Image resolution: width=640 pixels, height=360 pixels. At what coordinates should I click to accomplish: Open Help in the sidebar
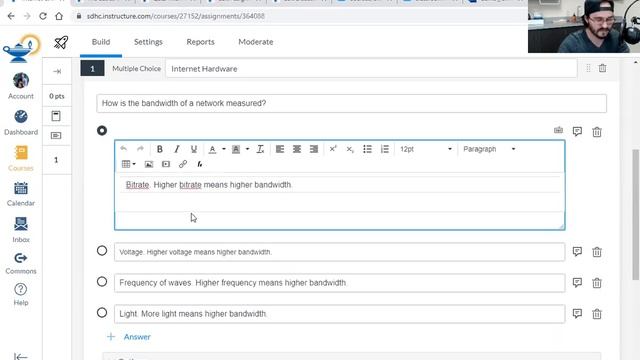click(21, 295)
